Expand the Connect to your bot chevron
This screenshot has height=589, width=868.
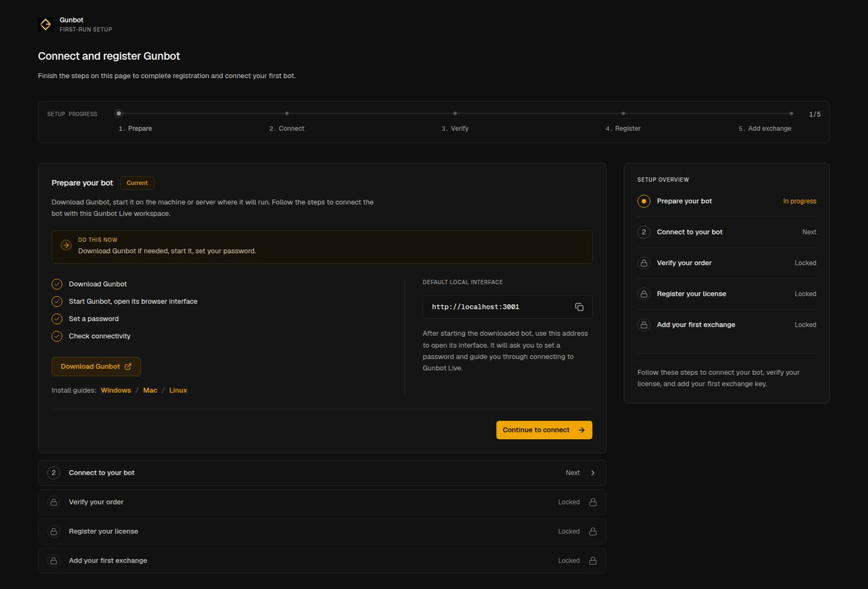pos(593,473)
